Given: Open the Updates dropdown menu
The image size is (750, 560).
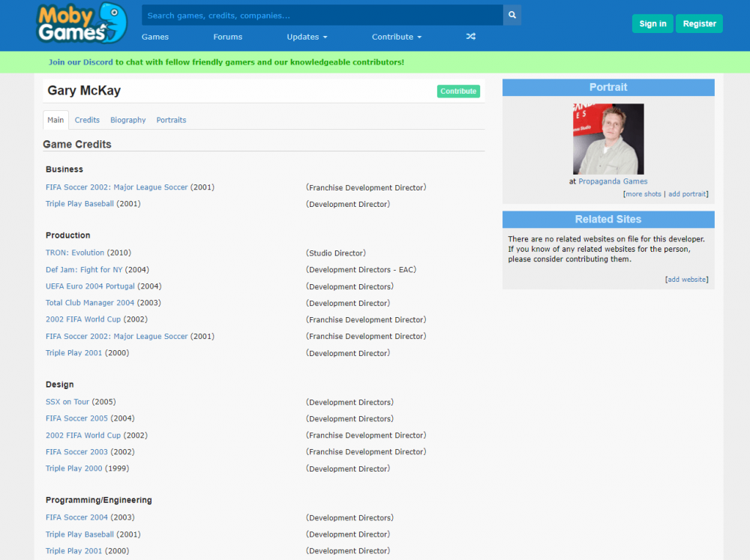Looking at the screenshot, I should [307, 37].
